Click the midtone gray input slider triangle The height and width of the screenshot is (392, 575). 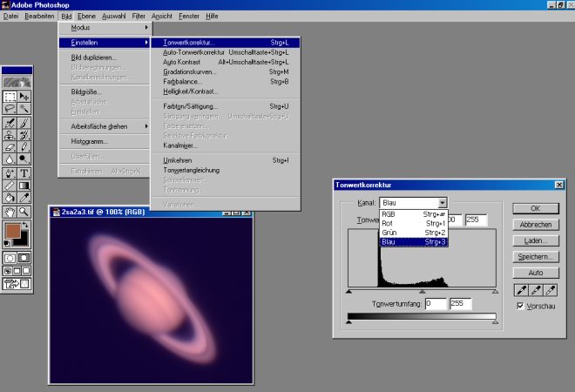pyautogui.click(x=423, y=292)
